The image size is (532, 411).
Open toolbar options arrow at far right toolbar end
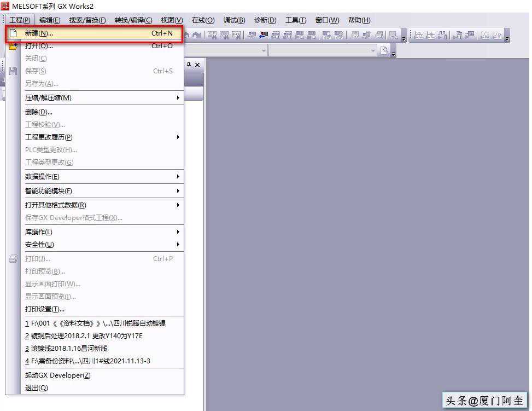(507, 37)
